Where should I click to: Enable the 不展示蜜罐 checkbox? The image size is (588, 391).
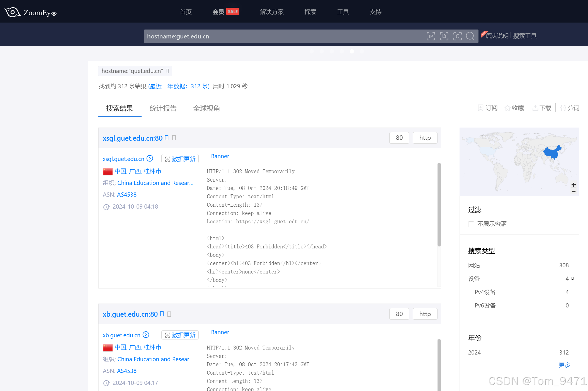tap(471, 224)
